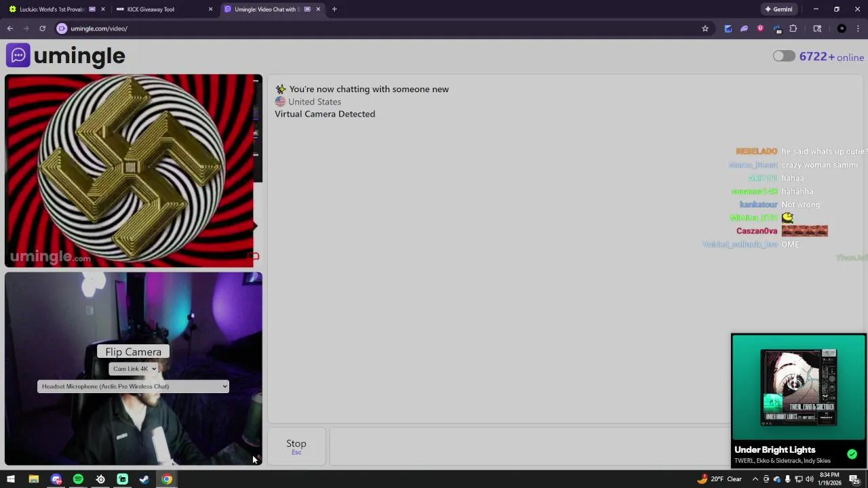Close the Luck.io tab

coord(103,9)
